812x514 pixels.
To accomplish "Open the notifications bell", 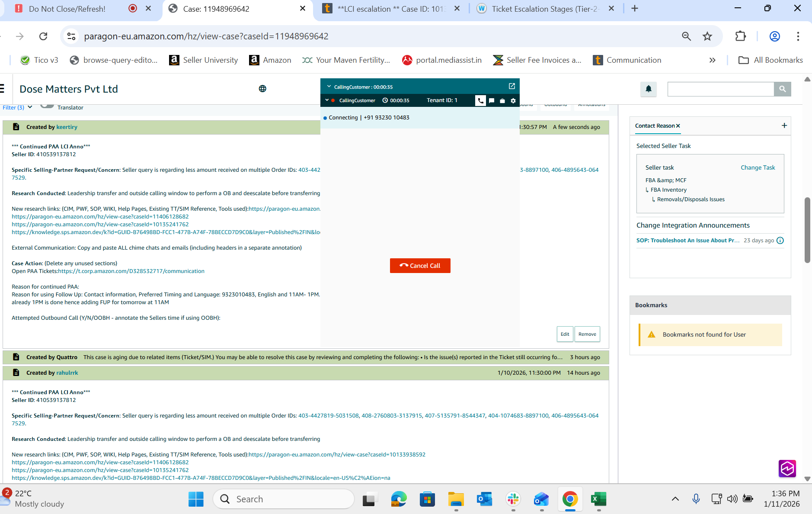I will click(649, 89).
